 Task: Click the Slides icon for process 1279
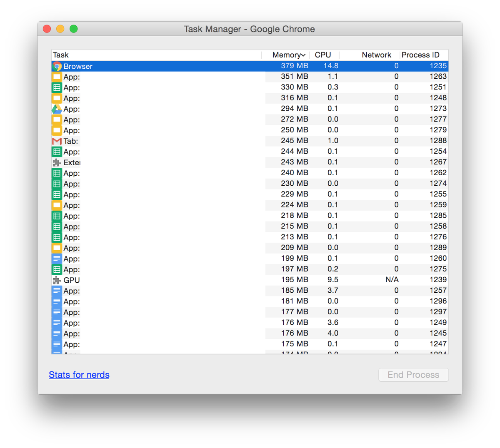coord(57,130)
